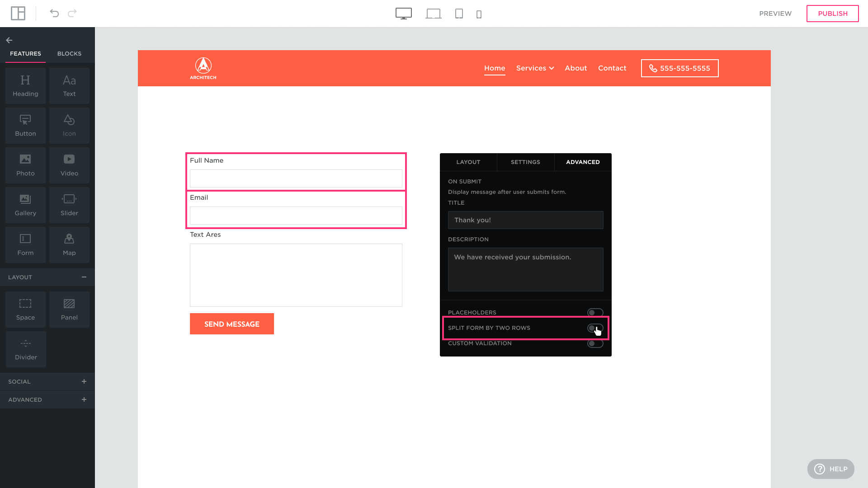868x488 pixels.
Task: Toggle Split Form By Two Rows
Action: point(595,328)
